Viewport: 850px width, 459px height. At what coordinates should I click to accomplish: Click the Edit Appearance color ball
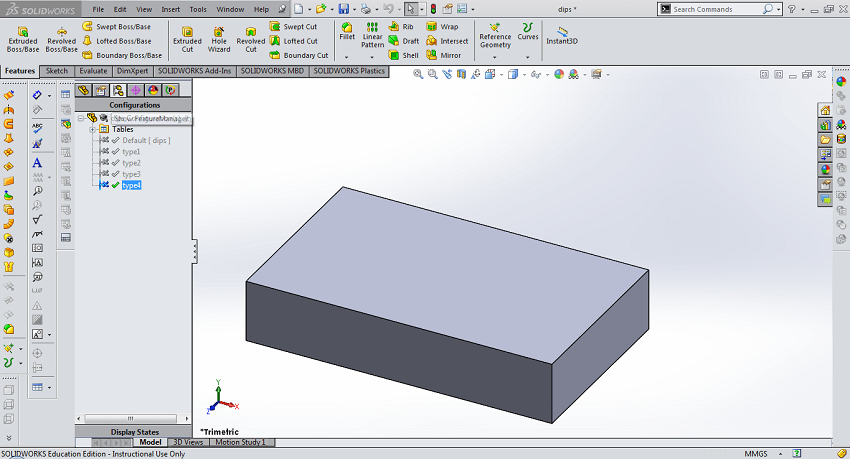click(x=559, y=74)
